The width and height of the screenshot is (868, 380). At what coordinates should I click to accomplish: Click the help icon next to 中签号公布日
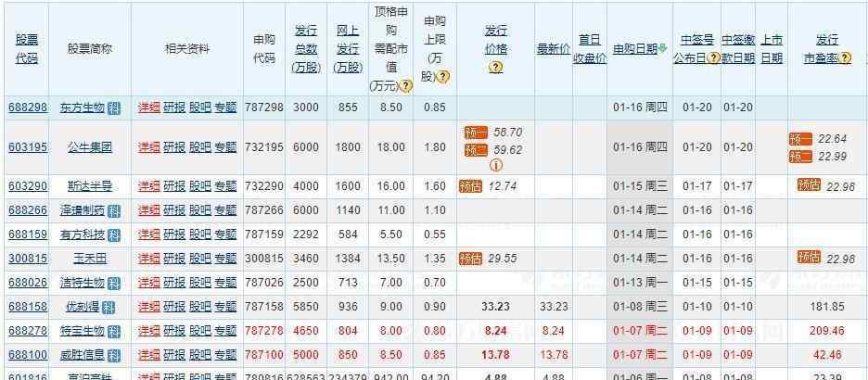pos(714,57)
